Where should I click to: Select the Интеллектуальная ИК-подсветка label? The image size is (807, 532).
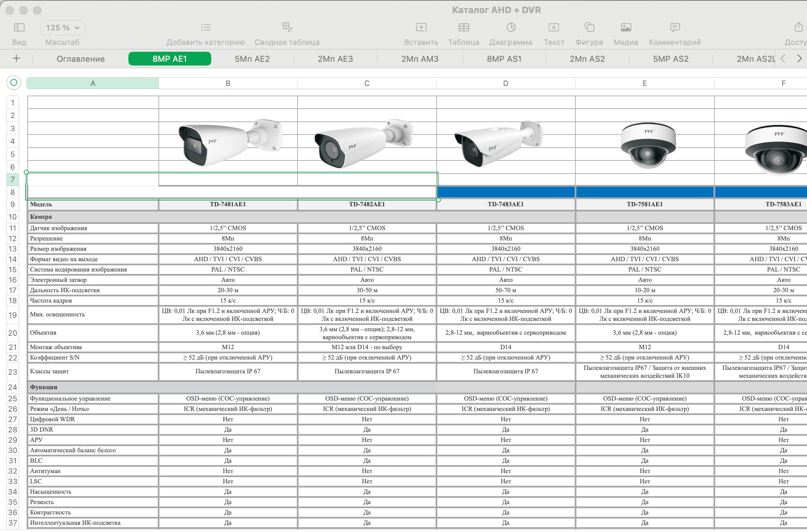point(93,523)
